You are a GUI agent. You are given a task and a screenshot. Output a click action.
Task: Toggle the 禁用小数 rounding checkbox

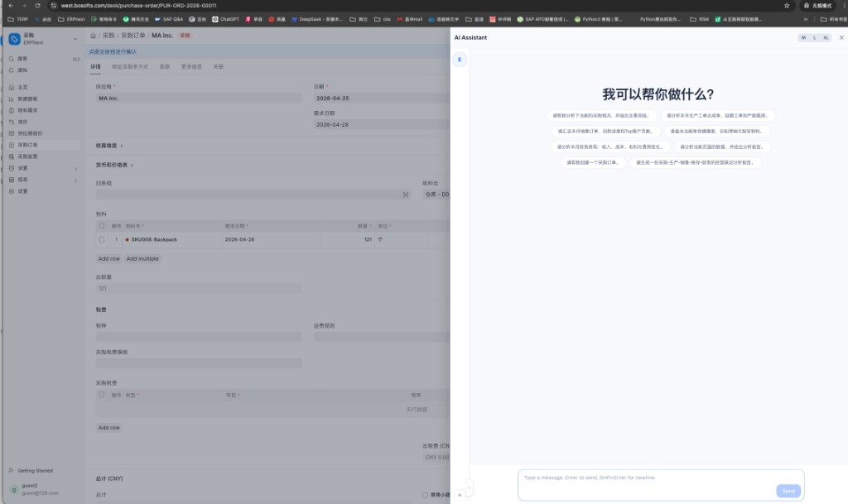425,495
